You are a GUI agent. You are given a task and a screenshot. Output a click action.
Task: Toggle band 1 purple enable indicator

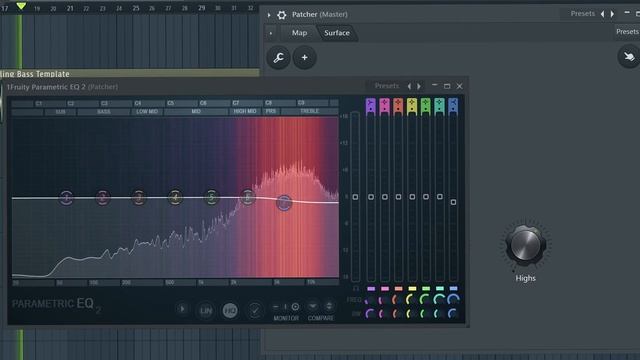tap(371, 289)
